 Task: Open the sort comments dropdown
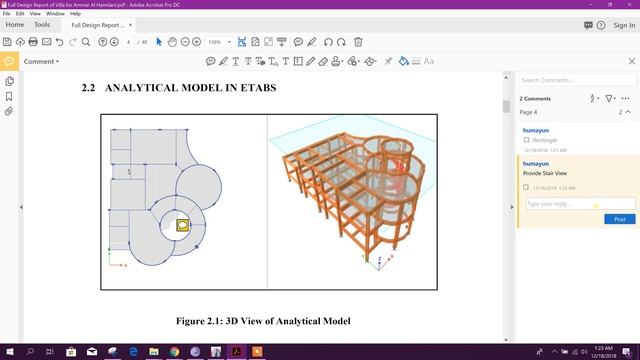pos(594,98)
